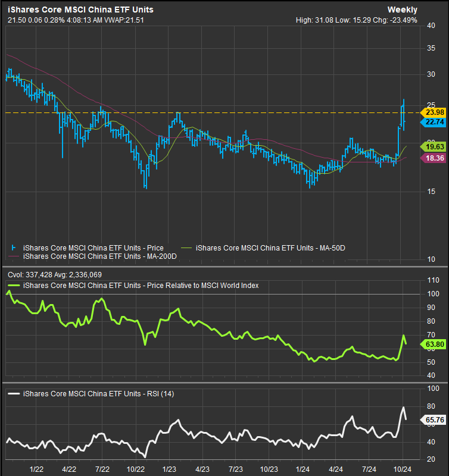Click the Price legend entry text
The width and height of the screenshot is (449, 476).
pyautogui.click(x=93, y=248)
